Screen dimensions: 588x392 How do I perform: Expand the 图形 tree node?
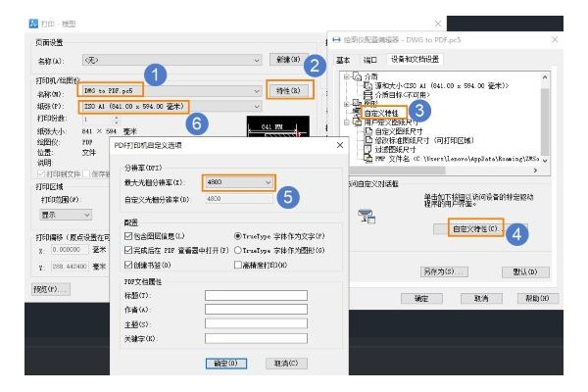pyautogui.click(x=347, y=103)
